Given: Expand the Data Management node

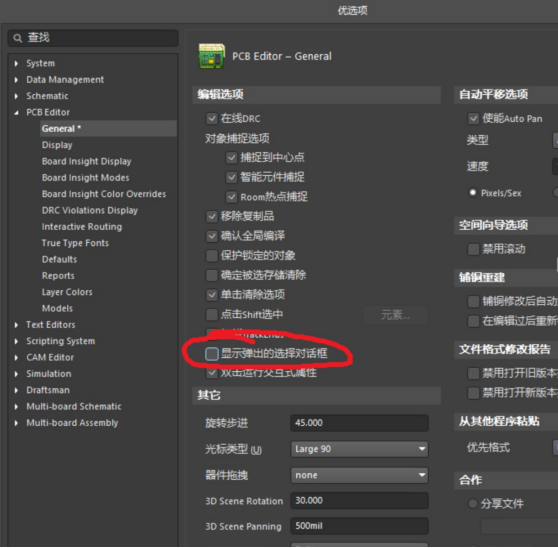Looking at the screenshot, I should click(x=16, y=80).
